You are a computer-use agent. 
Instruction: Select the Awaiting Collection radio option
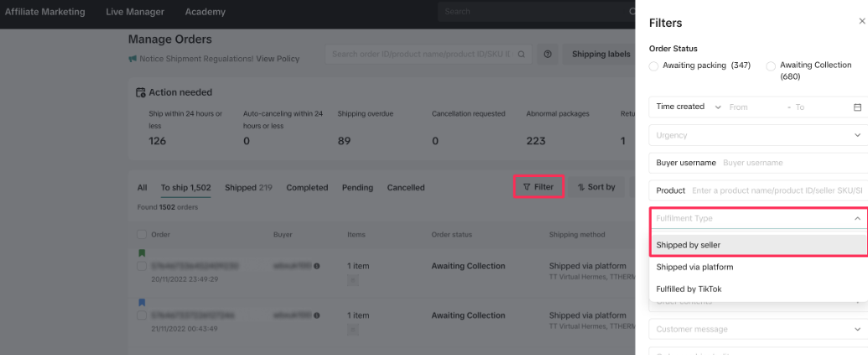[771, 65]
